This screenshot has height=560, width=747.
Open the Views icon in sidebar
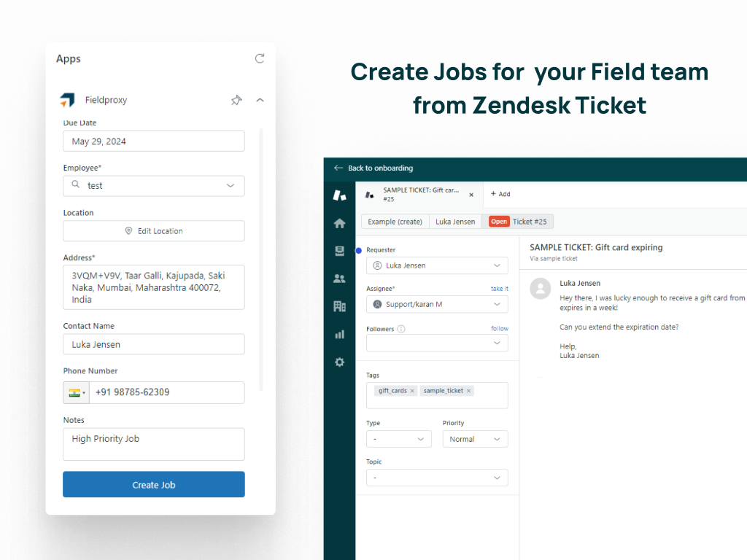pyautogui.click(x=339, y=251)
